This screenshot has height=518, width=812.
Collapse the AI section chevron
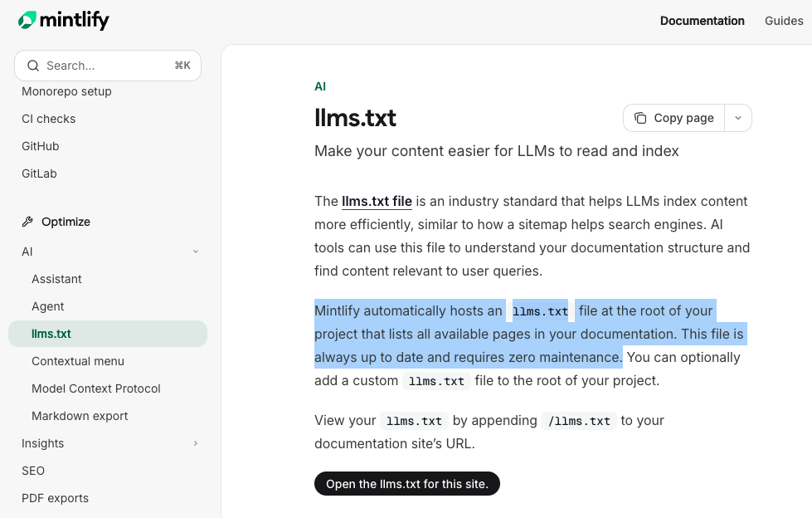click(x=196, y=251)
